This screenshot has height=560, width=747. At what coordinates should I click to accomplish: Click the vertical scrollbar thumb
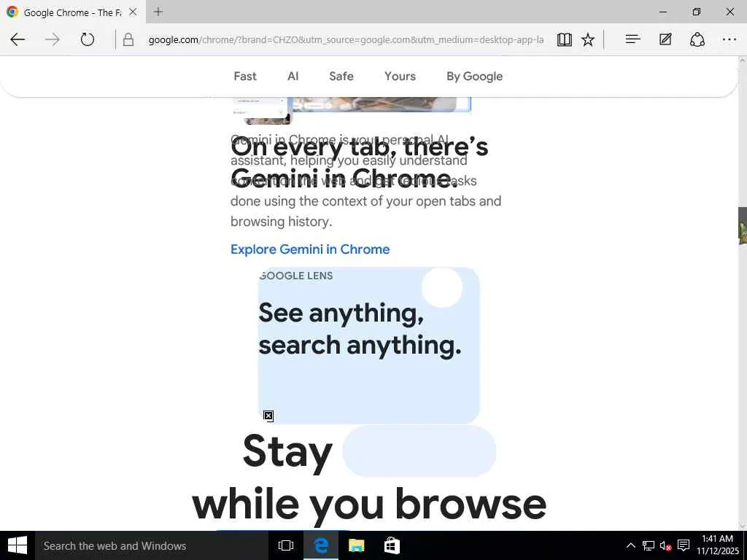[742, 226]
